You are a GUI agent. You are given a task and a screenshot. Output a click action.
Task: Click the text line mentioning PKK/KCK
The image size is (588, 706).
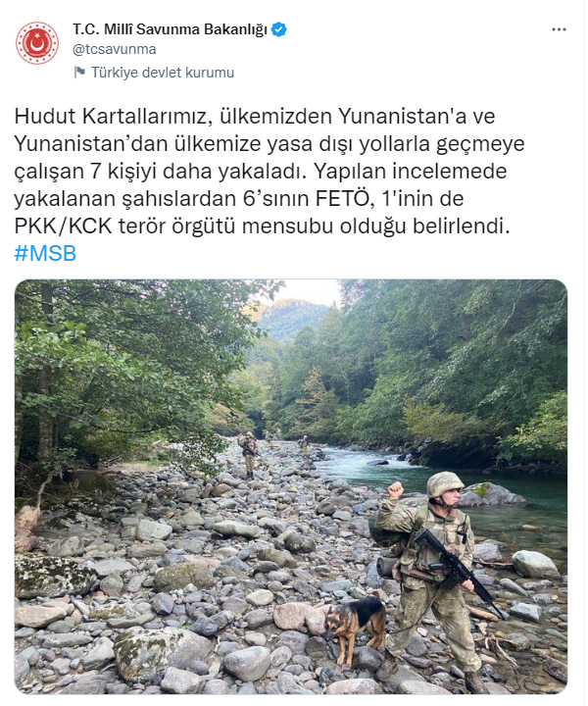pyautogui.click(x=263, y=227)
